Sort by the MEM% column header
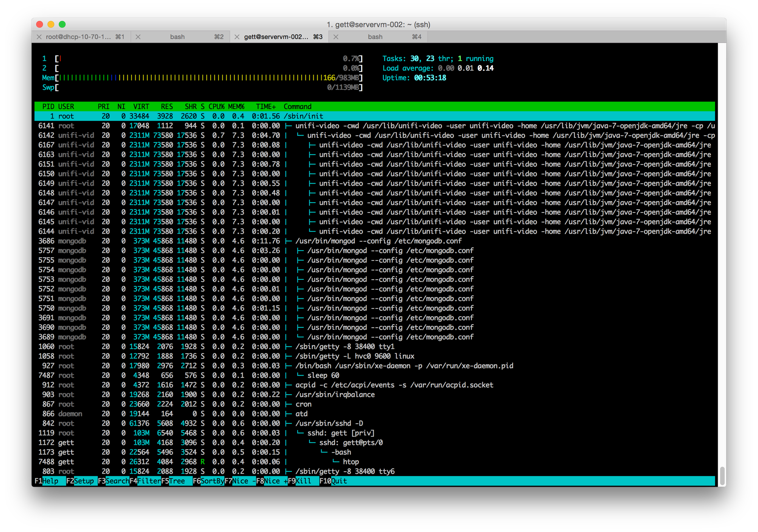This screenshot has width=758, height=532. [236, 106]
